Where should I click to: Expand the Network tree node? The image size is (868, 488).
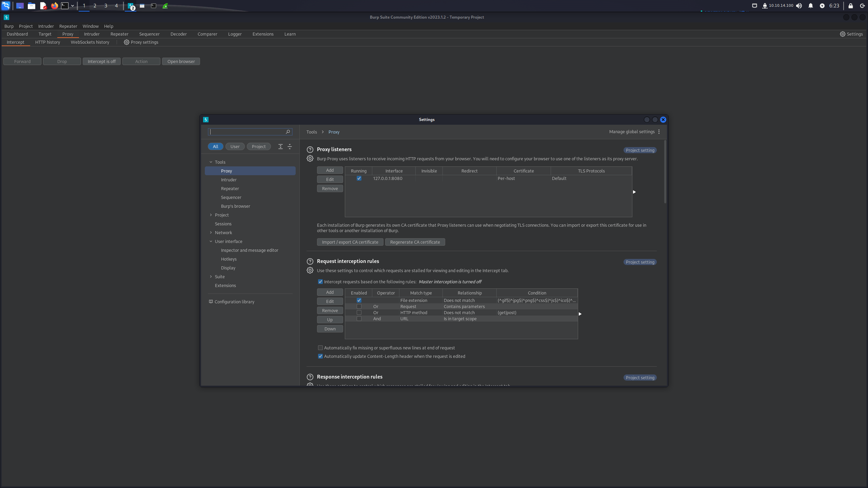pos(211,232)
